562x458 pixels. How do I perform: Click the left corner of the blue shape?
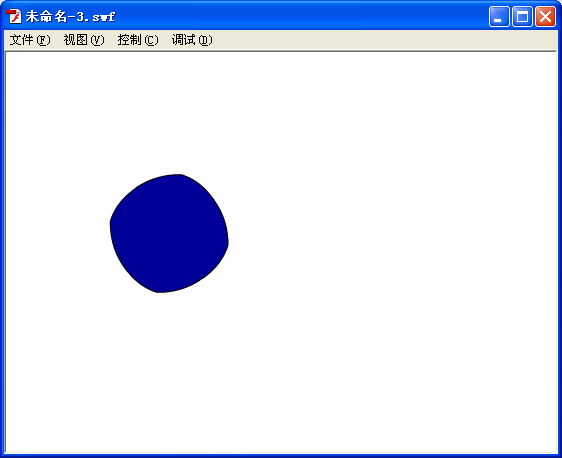[x=111, y=222]
